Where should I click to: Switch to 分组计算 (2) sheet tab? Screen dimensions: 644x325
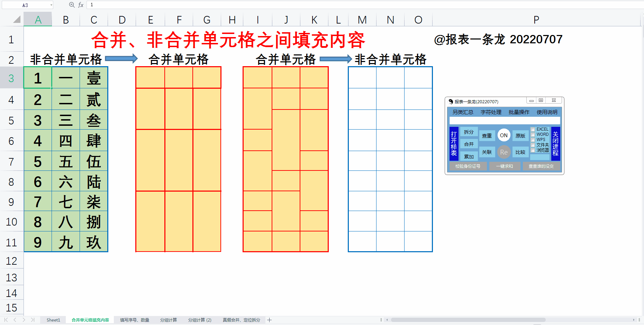click(x=200, y=320)
